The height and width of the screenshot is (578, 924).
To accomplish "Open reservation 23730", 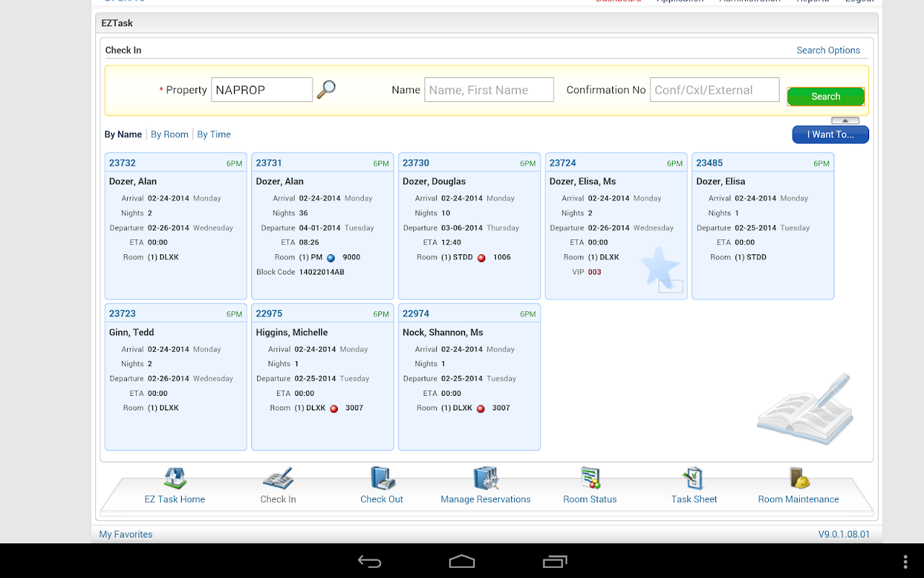I will (x=416, y=163).
